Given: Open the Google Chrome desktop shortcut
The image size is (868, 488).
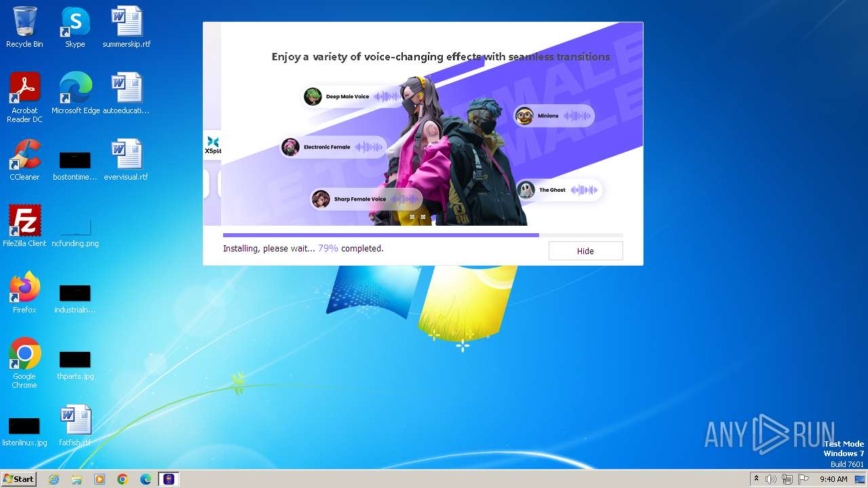Looking at the screenshot, I should pyautogui.click(x=24, y=363).
